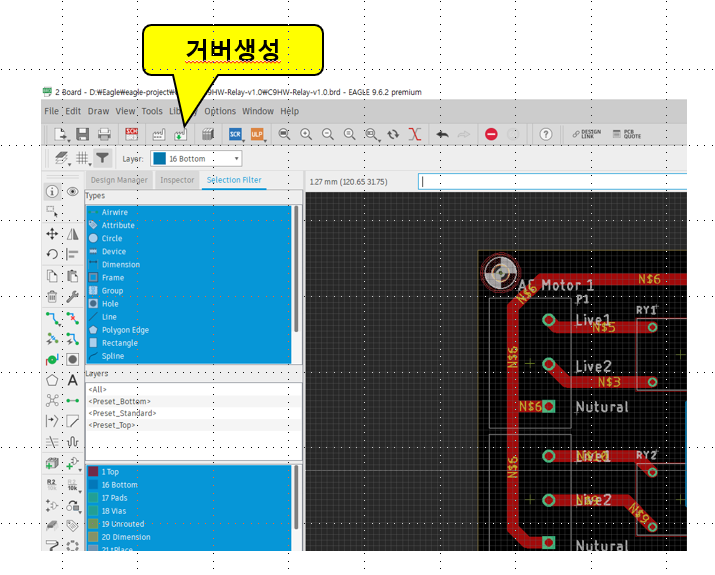
Task: Open the Tools menu
Action: (152, 111)
